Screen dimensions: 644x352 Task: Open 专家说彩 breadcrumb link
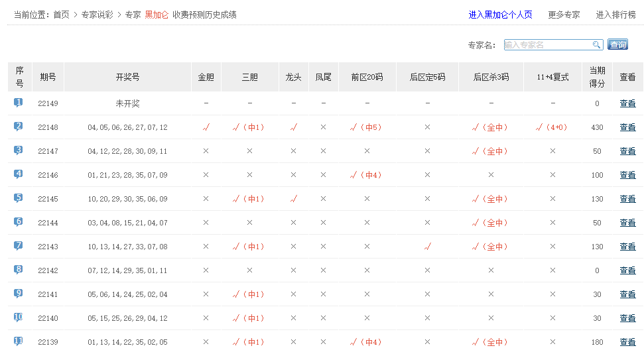click(x=97, y=15)
